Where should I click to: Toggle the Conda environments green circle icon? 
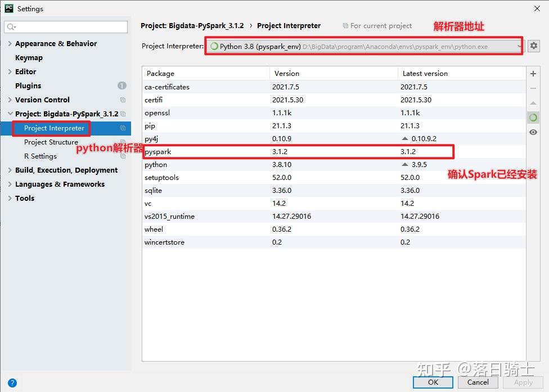tap(533, 118)
